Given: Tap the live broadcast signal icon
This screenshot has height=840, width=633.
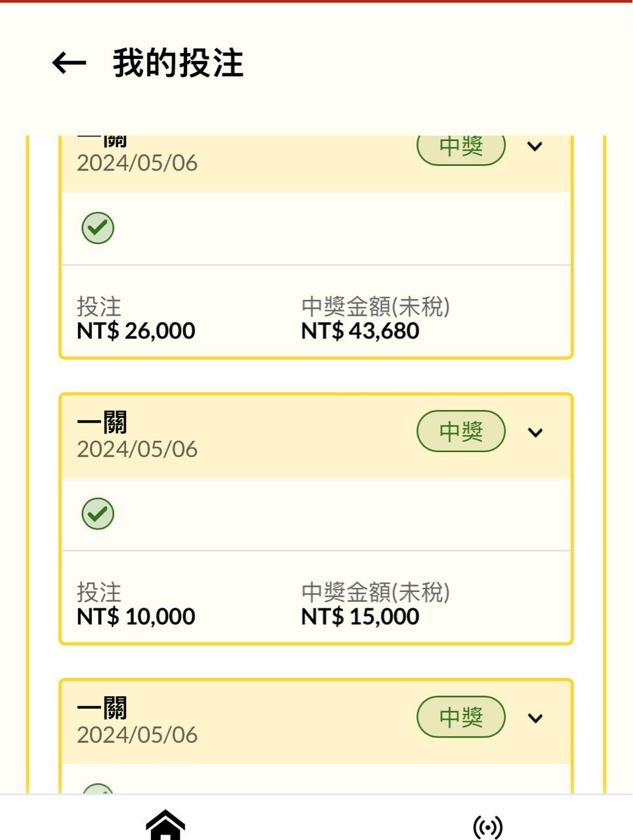Looking at the screenshot, I should [487, 827].
